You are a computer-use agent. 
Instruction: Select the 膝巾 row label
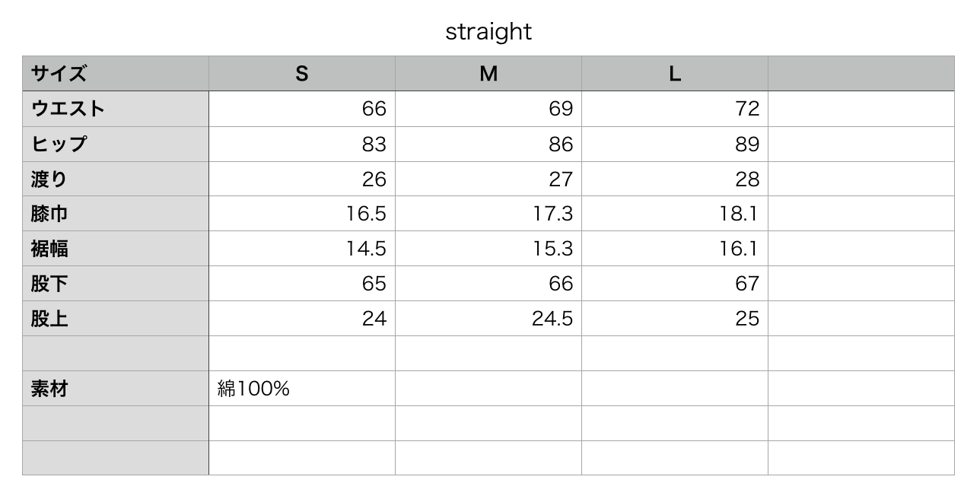pos(116,214)
